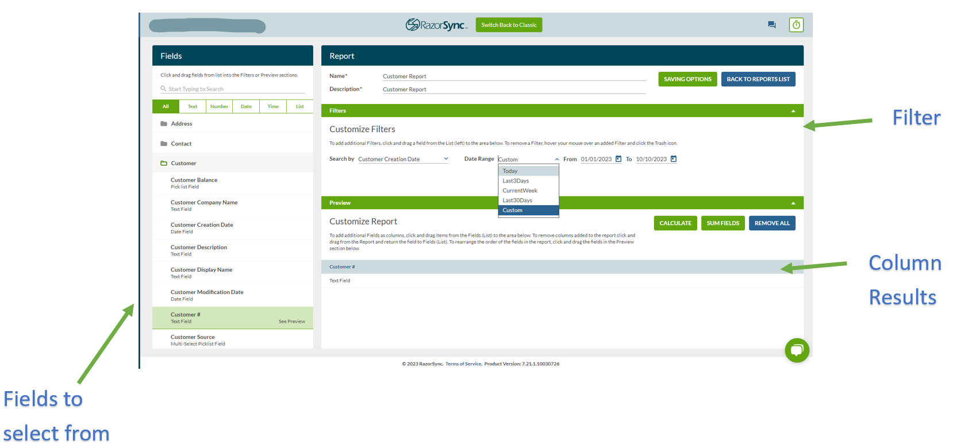Open the To date calendar picker
The width and height of the screenshot is (980, 448).
[674, 159]
